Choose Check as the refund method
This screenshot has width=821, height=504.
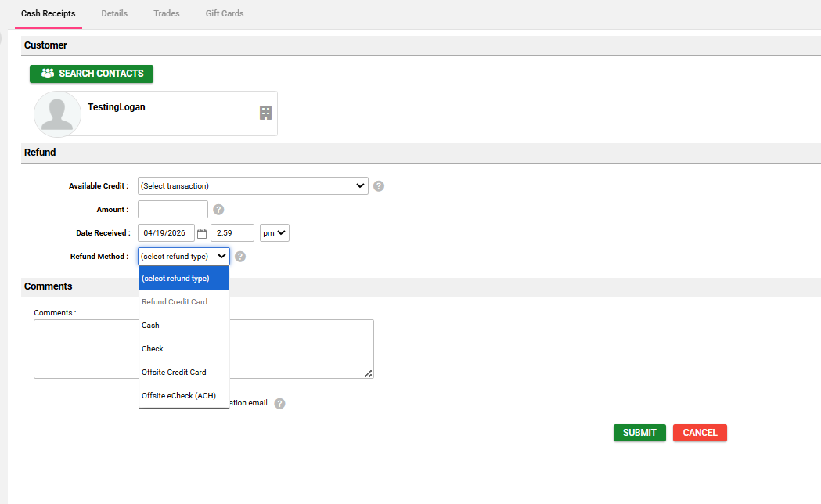(x=153, y=349)
